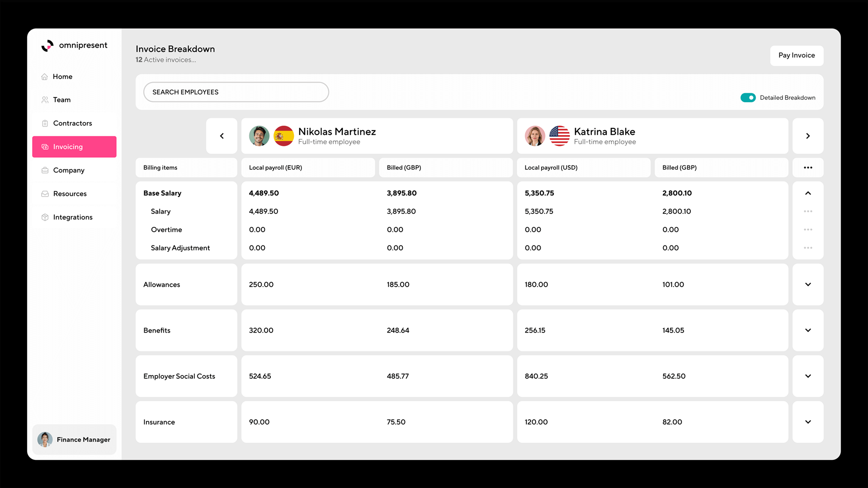Collapse the Base Salary section
Screen dimensions: 868x488
click(807, 193)
